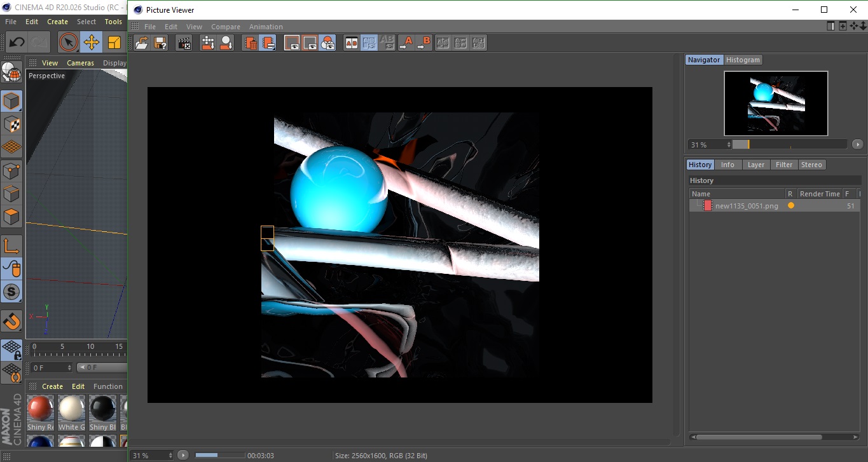The image size is (868, 462).
Task: Select Workplane mode orange grid icon
Action: [11, 147]
